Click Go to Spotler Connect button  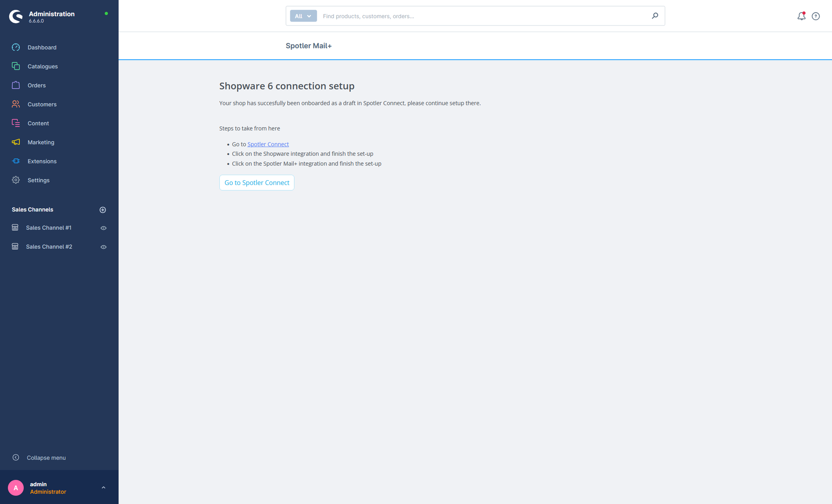[257, 183]
